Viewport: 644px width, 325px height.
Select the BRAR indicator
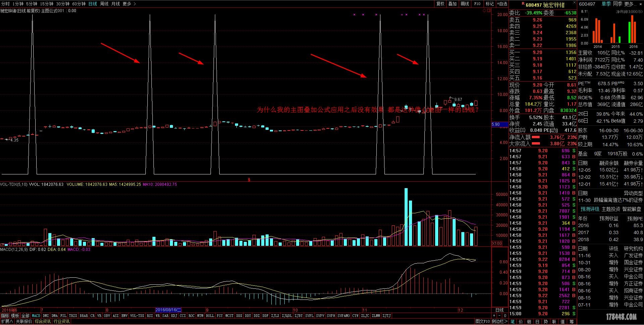tap(84, 316)
